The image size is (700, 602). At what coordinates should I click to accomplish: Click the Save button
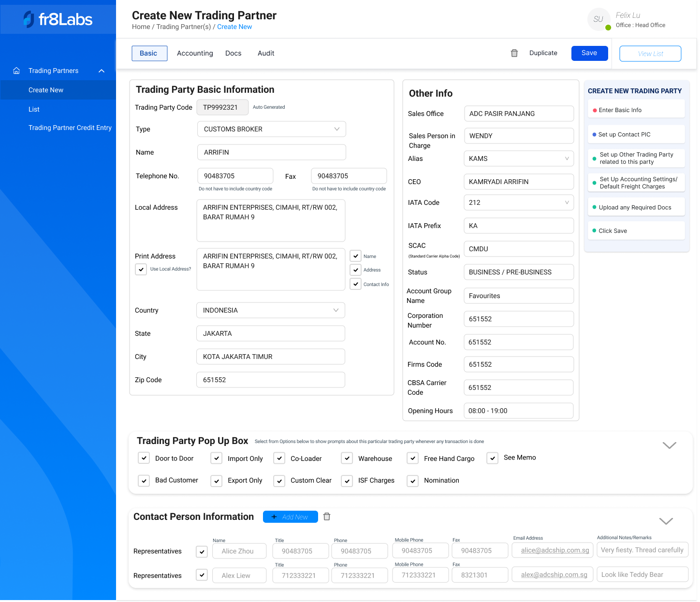(589, 53)
